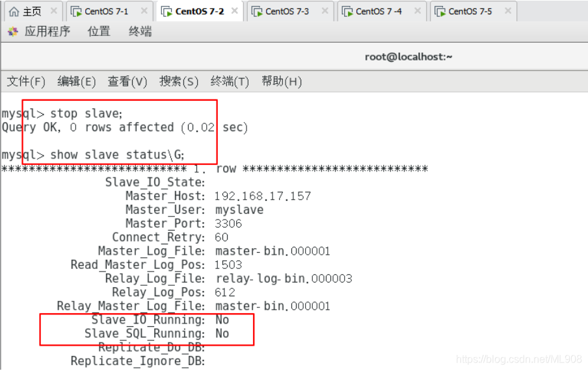The height and width of the screenshot is (371, 588).
Task: Close the CentOS 7-2 tab
Action: point(235,11)
